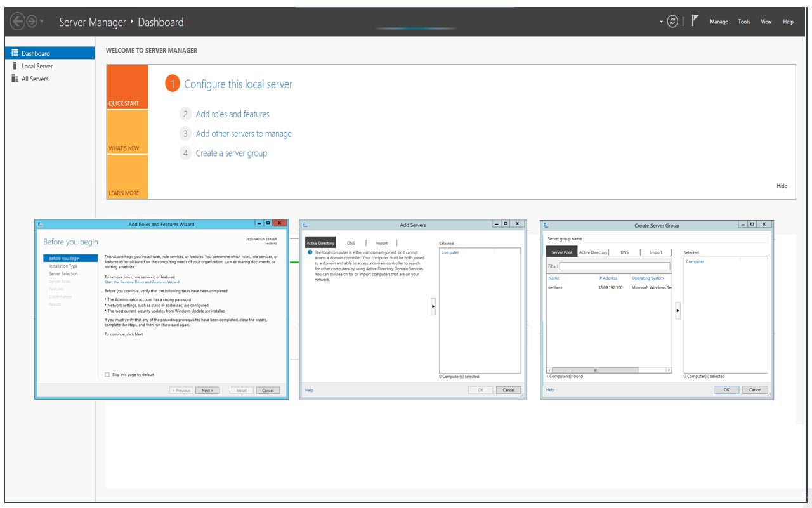The height and width of the screenshot is (508, 812).
Task: Click OK in the Create Server Group dialog
Action: [726, 389]
